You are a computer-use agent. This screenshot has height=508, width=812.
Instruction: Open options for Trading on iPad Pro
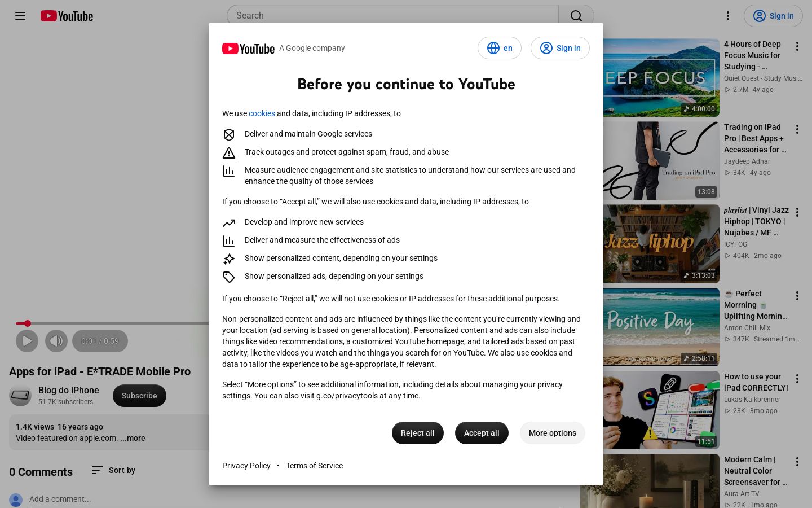click(797, 129)
